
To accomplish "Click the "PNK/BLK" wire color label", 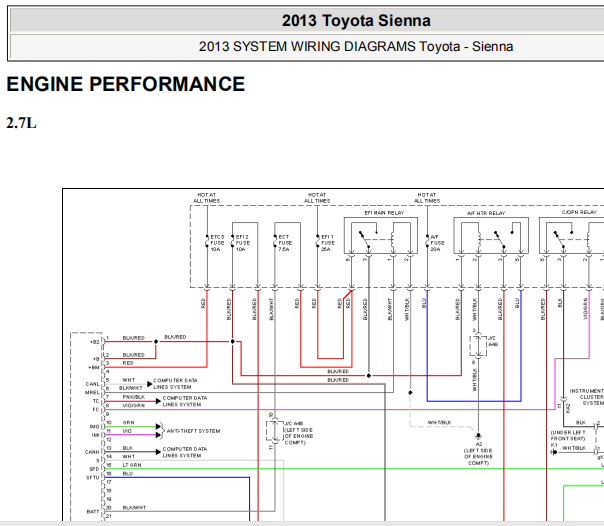I will [x=134, y=397].
